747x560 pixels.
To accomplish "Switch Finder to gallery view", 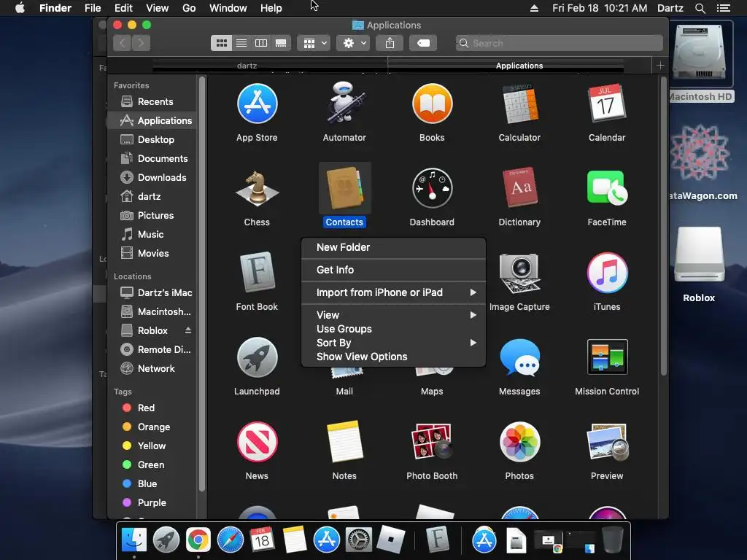I will tap(281, 43).
